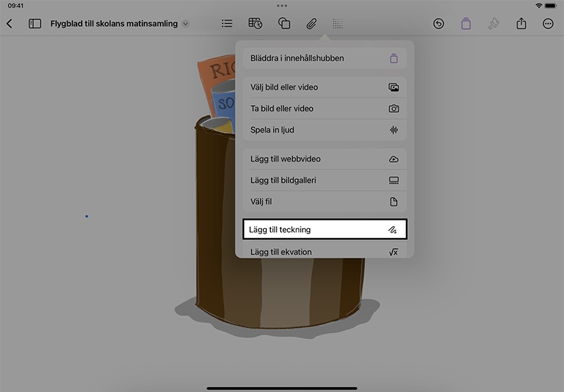Open the document title dropdown chevron
This screenshot has width=564, height=392.
click(186, 24)
